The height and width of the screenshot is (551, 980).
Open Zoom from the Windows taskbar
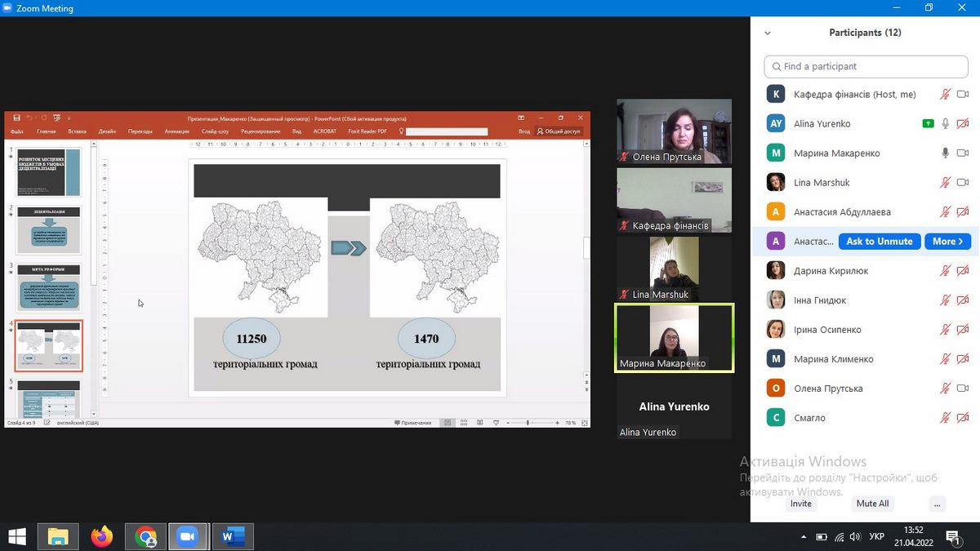click(x=188, y=536)
